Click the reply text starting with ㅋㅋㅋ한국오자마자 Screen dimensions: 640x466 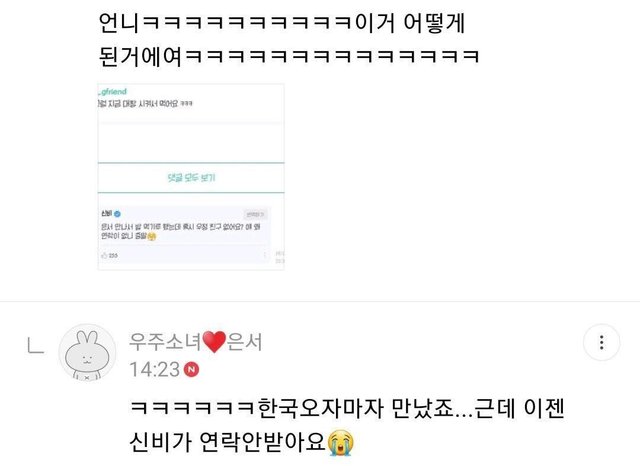(347, 425)
